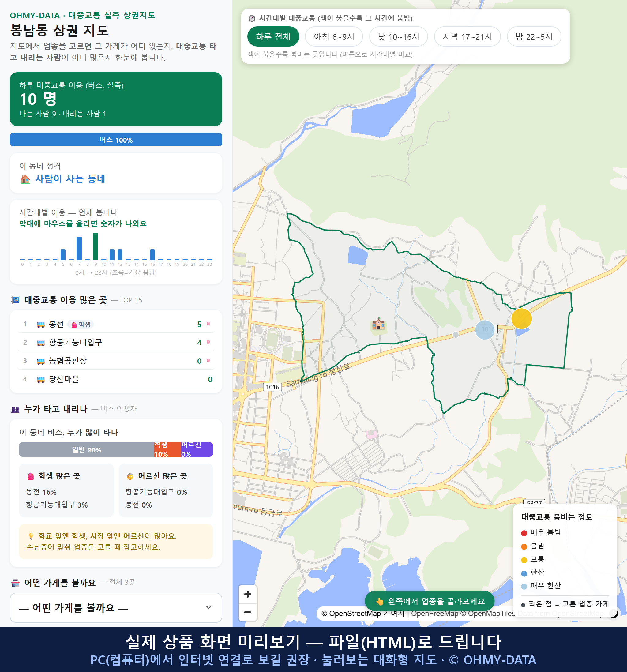Click the 학생 tag on 봉전
This screenshot has height=672, width=627.
81,325
